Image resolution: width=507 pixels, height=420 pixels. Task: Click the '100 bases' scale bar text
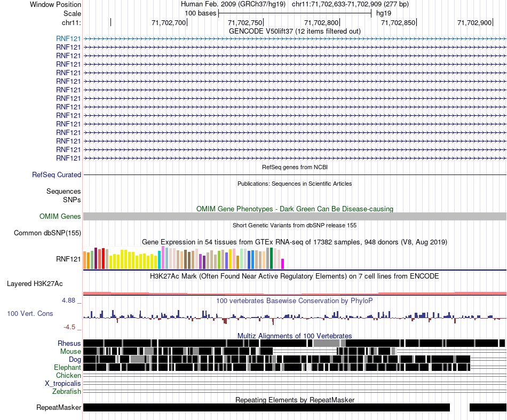(x=201, y=13)
